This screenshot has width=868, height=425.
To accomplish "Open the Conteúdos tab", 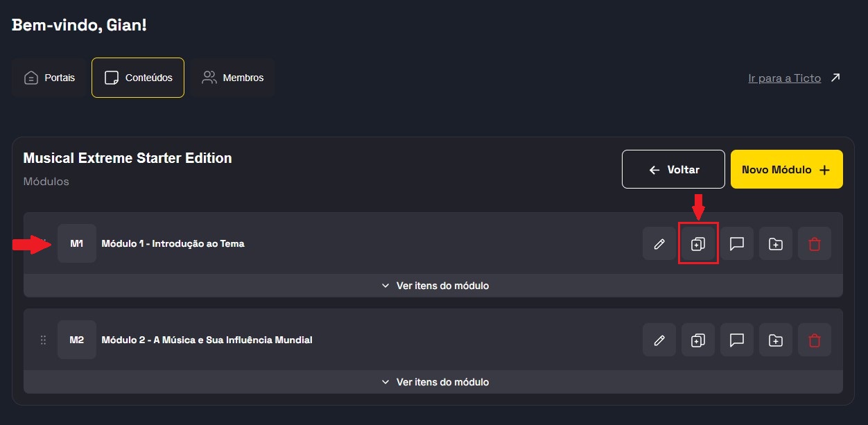I will pyautogui.click(x=138, y=78).
